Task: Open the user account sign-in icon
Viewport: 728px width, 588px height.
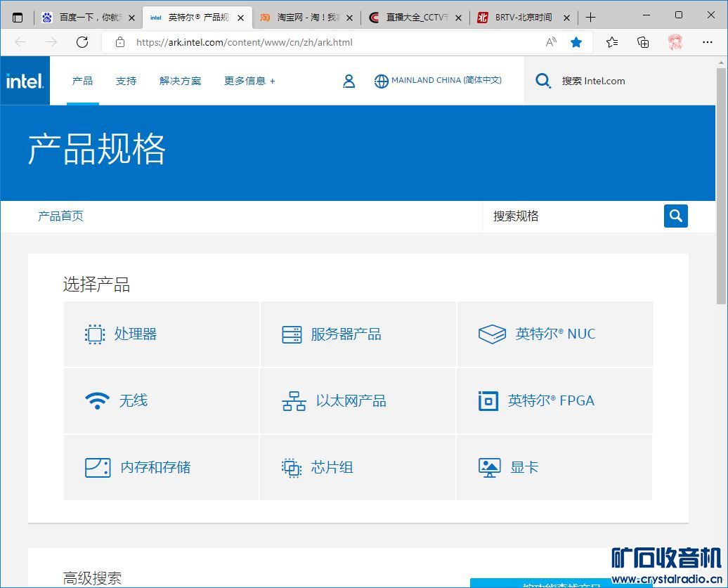Action: pyautogui.click(x=349, y=81)
